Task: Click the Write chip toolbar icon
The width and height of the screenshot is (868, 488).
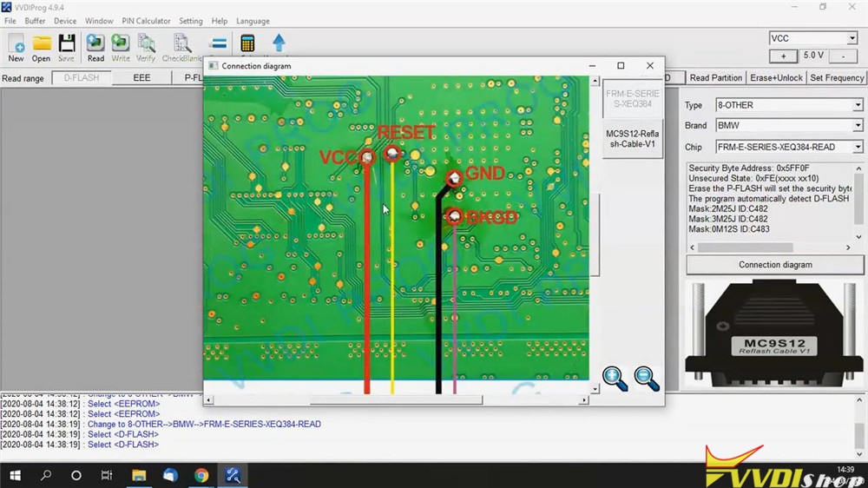Action: [x=120, y=47]
